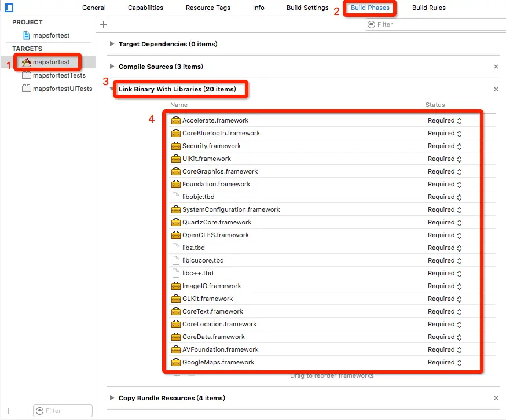Image resolution: width=506 pixels, height=420 pixels.
Task: Click the QuartzCore.framework toolbox icon
Action: click(176, 222)
